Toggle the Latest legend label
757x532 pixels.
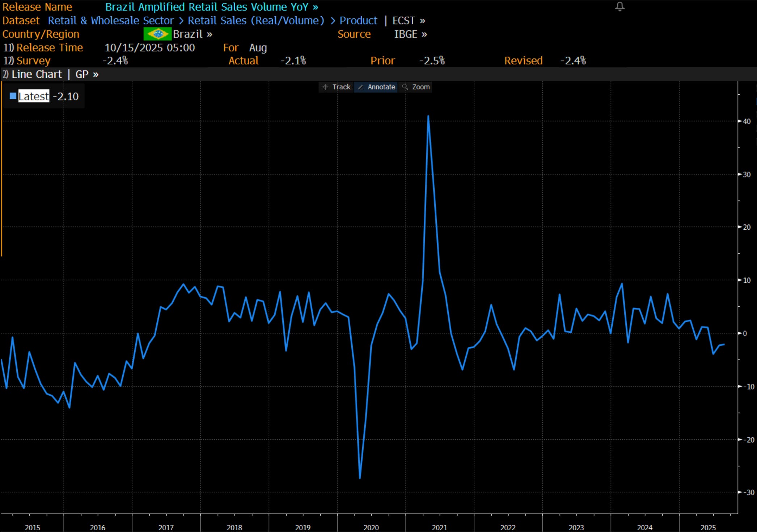coord(34,96)
